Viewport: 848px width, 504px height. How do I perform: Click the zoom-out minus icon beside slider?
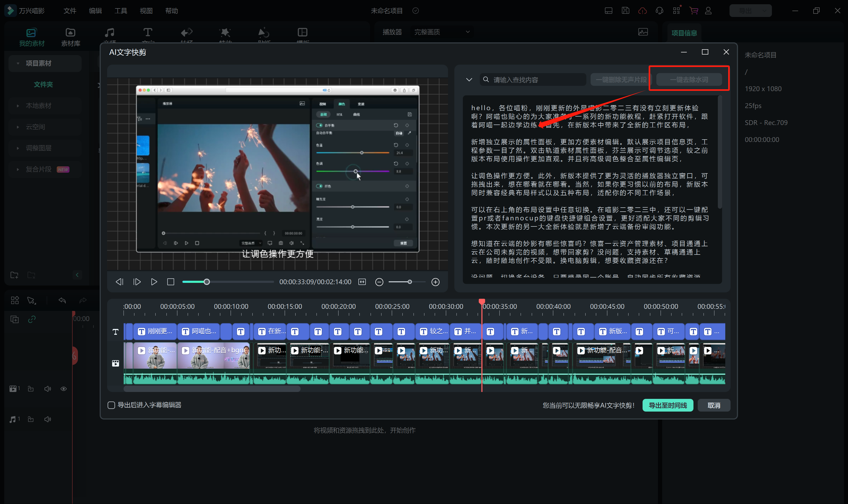[379, 282]
